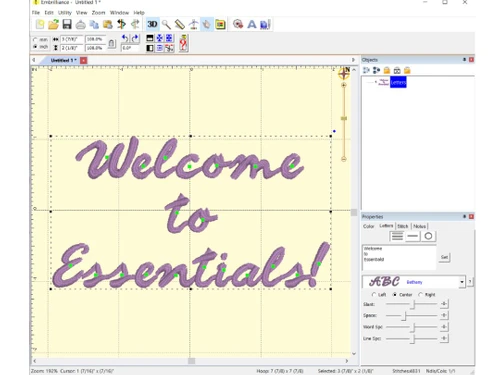
Task: Open the Bethany font dropdown
Action: click(462, 282)
